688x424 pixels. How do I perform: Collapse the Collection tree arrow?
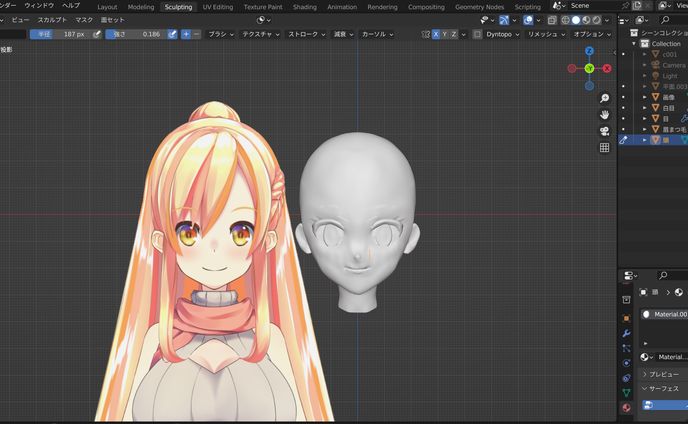tap(634, 43)
